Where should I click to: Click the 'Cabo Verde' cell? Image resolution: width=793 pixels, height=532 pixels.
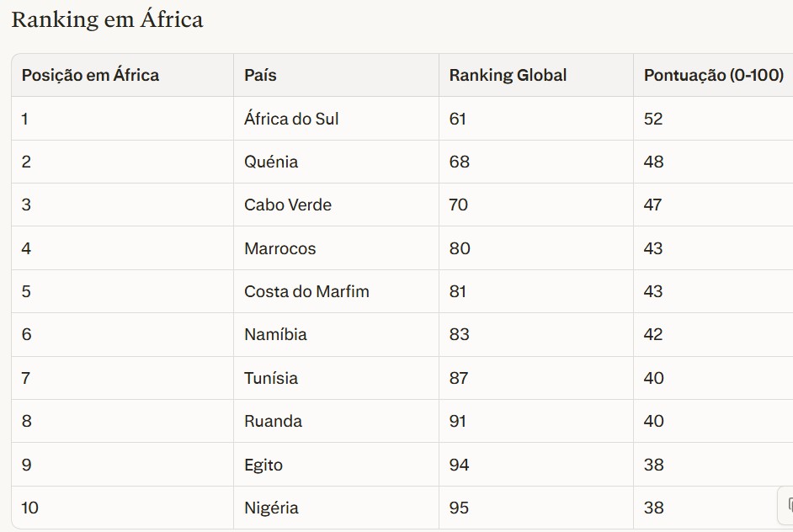coord(288,205)
